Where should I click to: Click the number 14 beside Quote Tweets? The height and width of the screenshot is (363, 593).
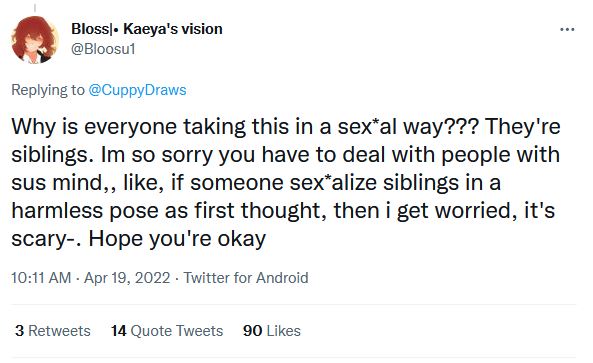(118, 331)
